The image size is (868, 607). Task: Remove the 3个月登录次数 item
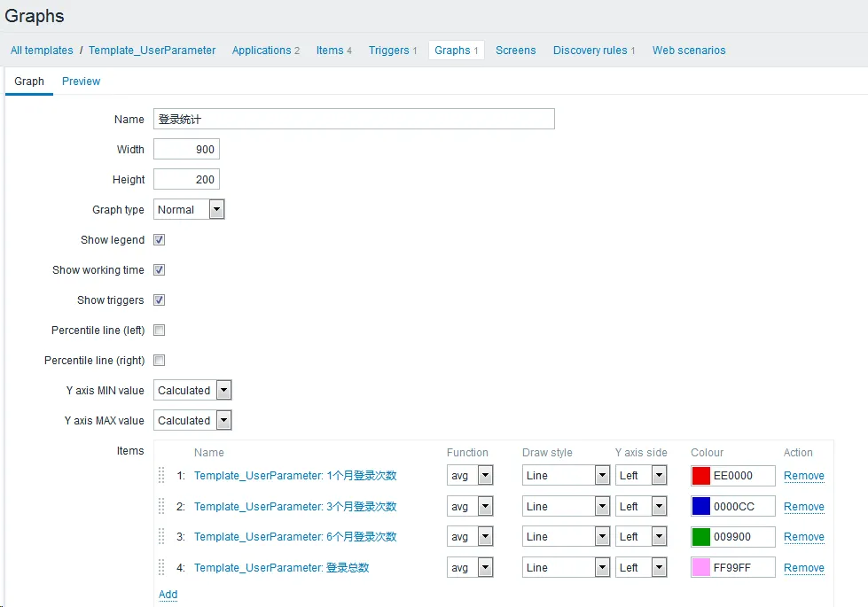[804, 507]
